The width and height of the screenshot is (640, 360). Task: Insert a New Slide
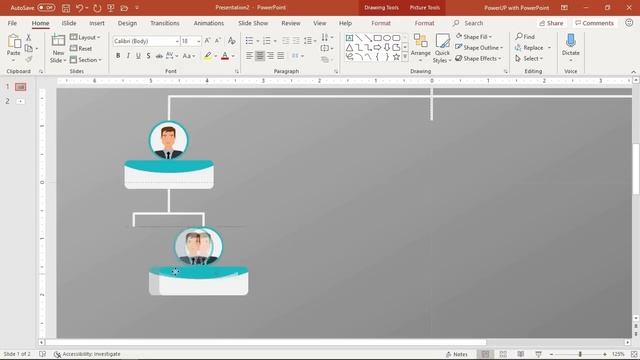[x=58, y=49]
